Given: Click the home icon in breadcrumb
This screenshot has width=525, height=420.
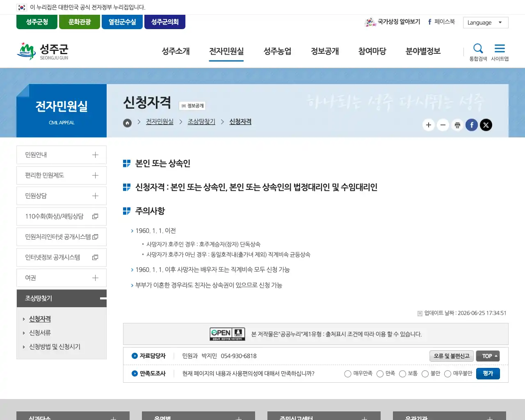Looking at the screenshot, I should pyautogui.click(x=128, y=123).
